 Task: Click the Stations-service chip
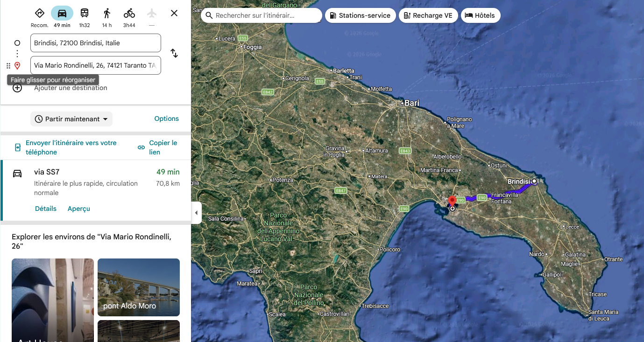[x=361, y=15]
